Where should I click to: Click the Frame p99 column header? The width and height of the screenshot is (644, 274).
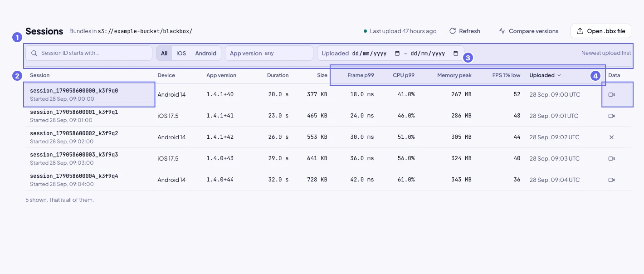361,75
